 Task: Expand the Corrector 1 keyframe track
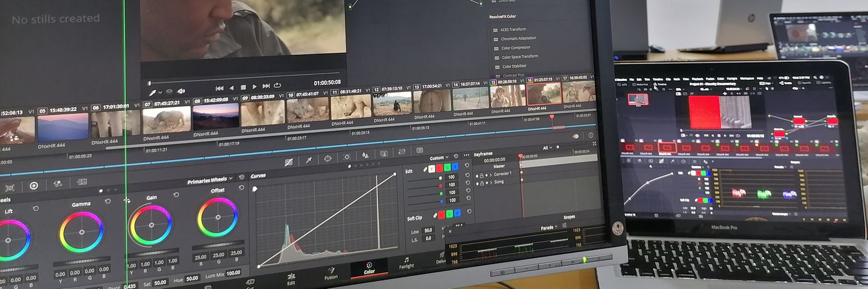[x=491, y=175]
